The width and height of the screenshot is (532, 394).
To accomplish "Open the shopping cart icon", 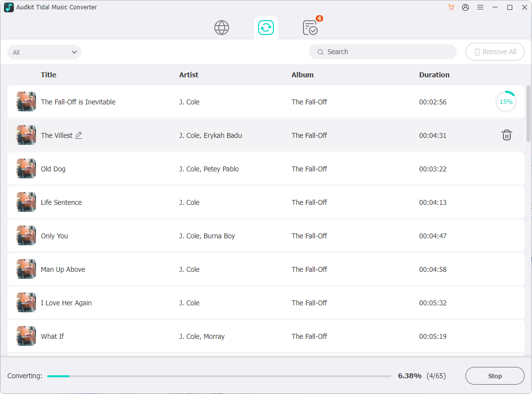I will click(451, 7).
